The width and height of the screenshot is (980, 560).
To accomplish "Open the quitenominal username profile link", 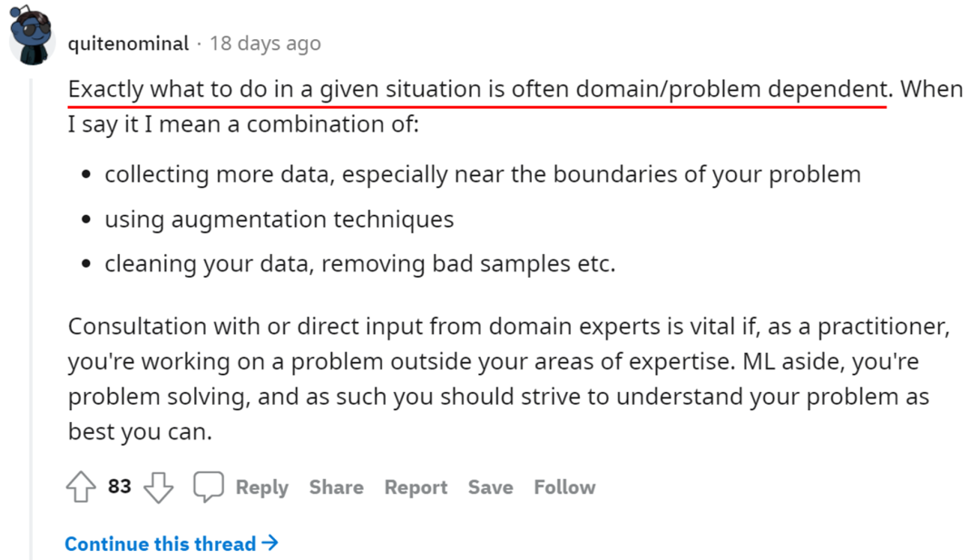I will [128, 43].
